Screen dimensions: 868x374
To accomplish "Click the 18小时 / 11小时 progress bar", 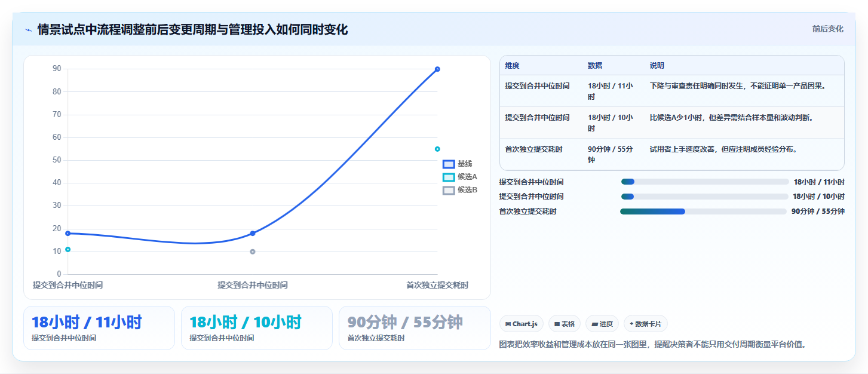I will tap(705, 182).
